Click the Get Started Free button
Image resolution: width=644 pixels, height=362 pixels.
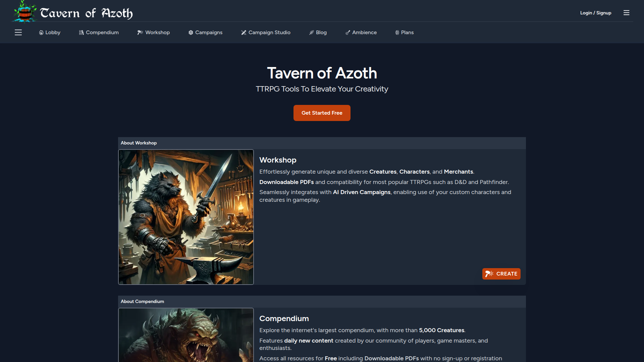pyautogui.click(x=322, y=113)
